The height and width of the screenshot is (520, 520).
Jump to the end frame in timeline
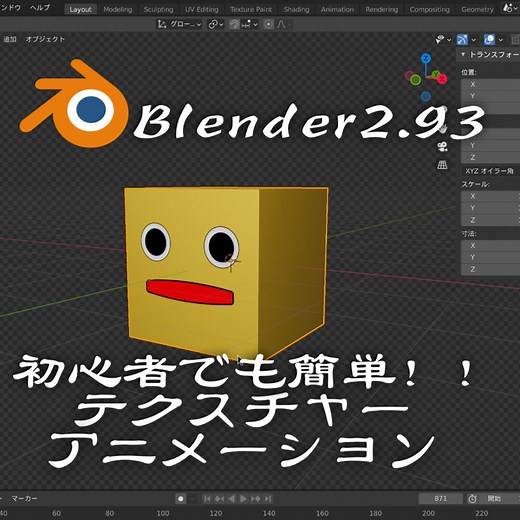click(x=268, y=499)
